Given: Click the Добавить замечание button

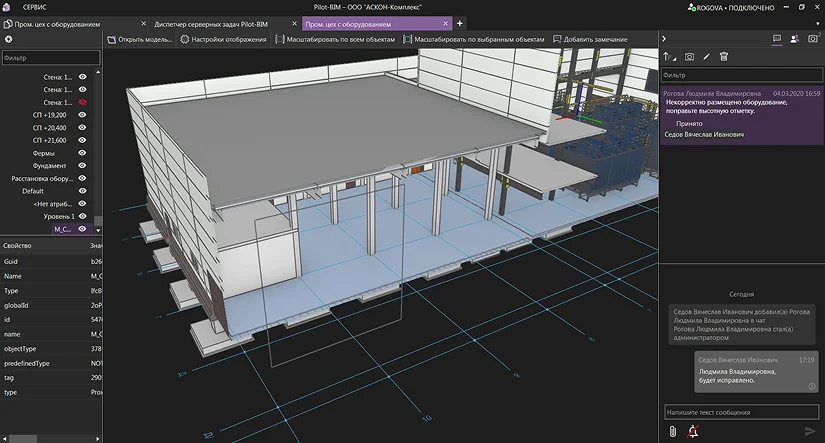Looking at the screenshot, I should click(x=590, y=39).
